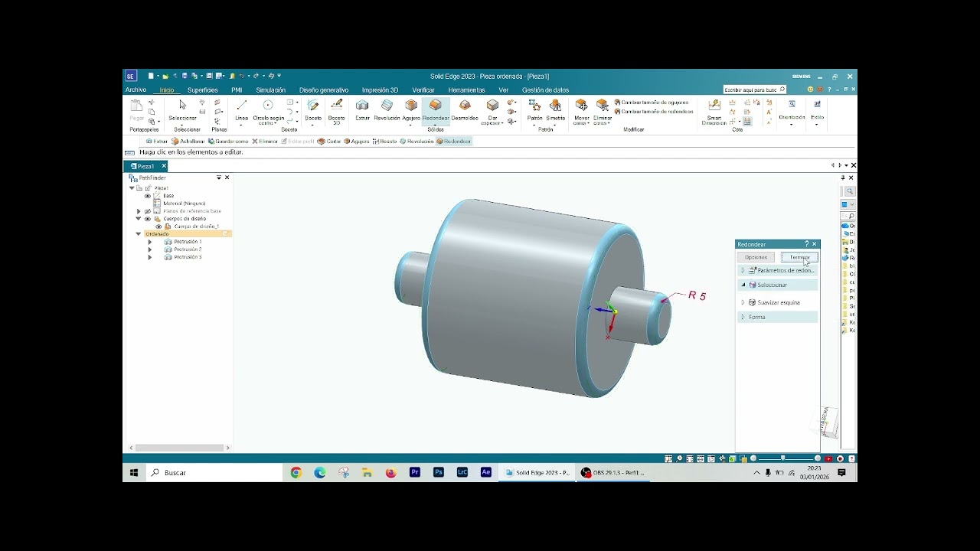Click the Windows taskbar Buscar search box
This screenshot has height=551, width=980.
[x=215, y=473]
